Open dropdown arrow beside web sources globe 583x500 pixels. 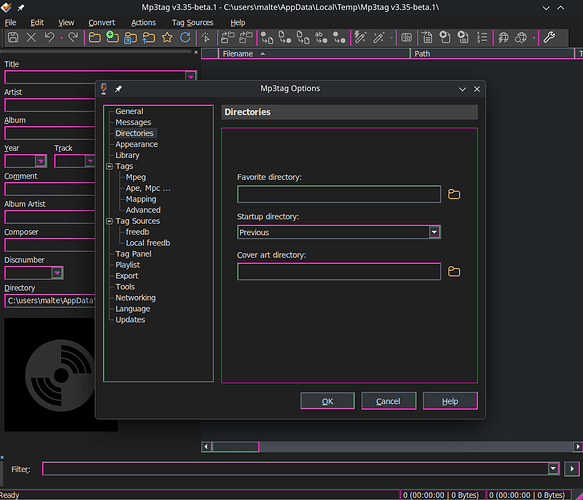click(x=534, y=38)
